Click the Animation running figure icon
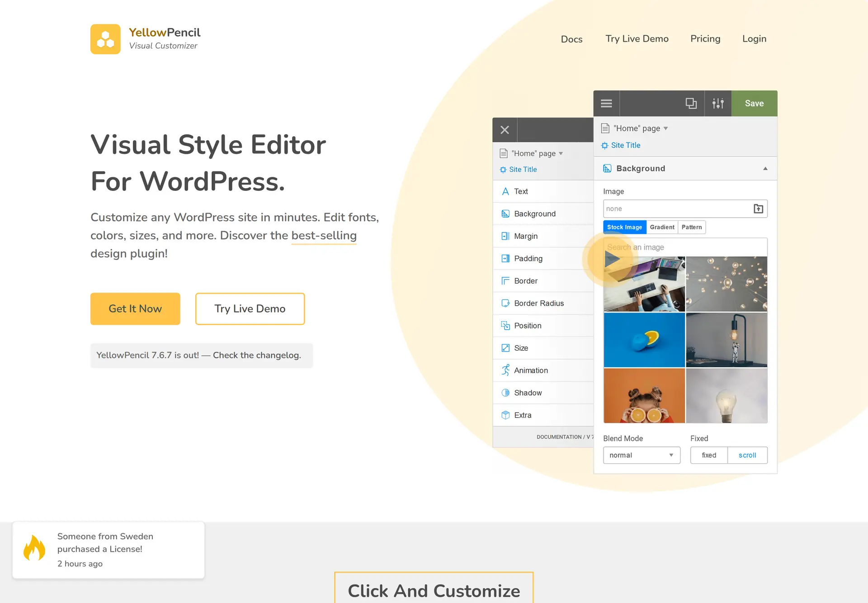Viewport: 868px width, 603px height. click(x=505, y=370)
